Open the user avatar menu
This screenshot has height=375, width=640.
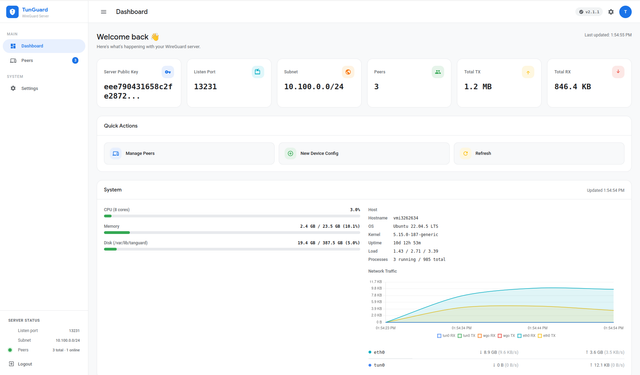click(x=625, y=12)
